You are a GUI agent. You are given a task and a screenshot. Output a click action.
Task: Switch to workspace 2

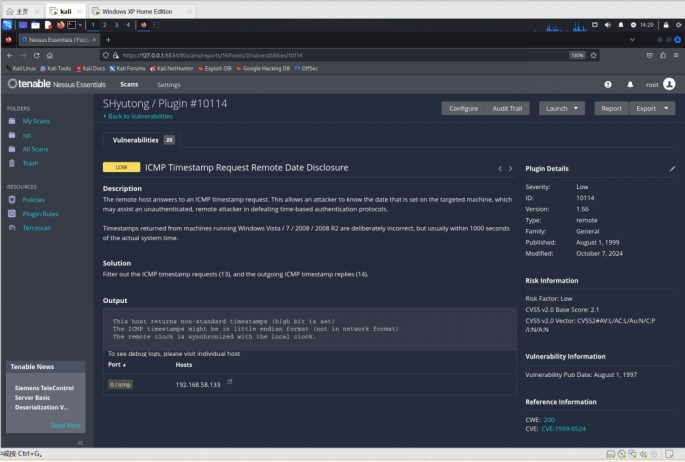point(104,25)
